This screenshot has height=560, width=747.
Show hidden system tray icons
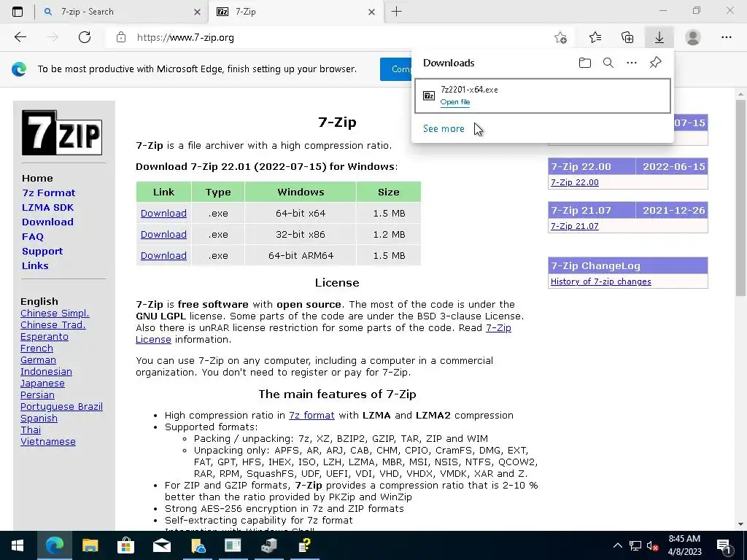617,545
